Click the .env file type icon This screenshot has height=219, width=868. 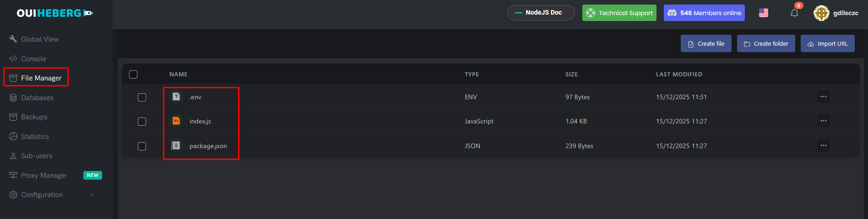click(176, 96)
